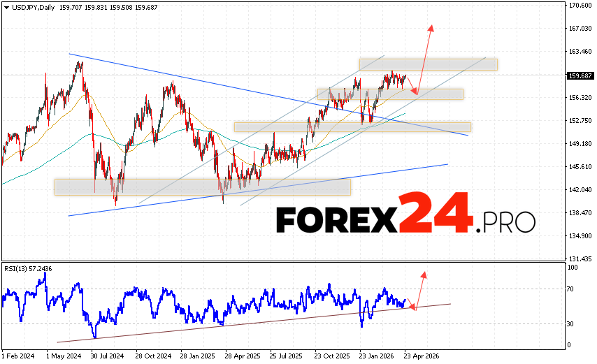Click the 170.620 price axis label
597x364 pixels.
580,6
